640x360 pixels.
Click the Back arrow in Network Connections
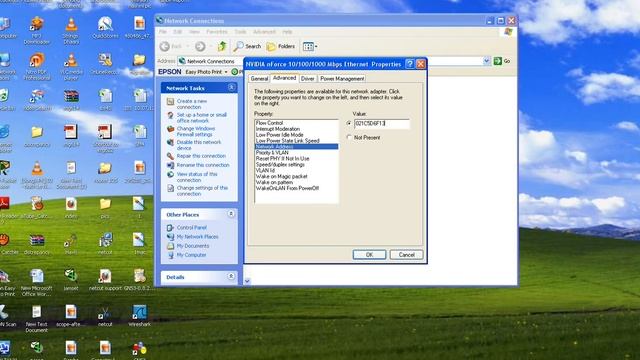[165, 46]
